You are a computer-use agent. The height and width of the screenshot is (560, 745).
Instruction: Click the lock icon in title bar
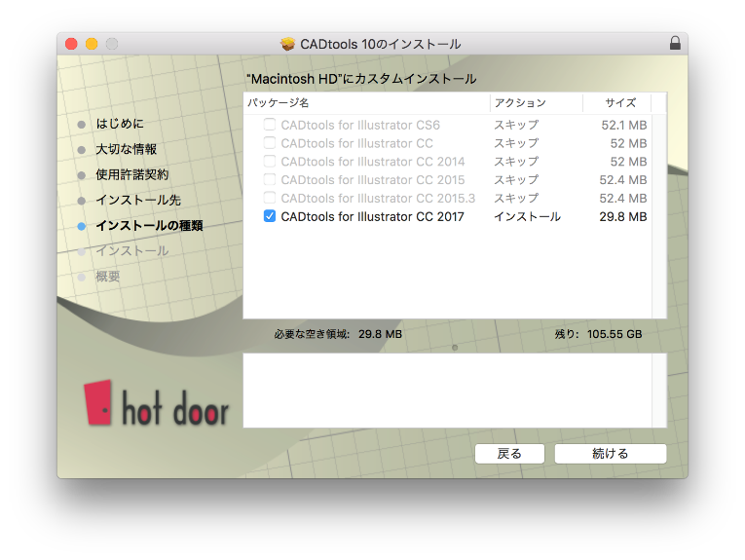[675, 43]
